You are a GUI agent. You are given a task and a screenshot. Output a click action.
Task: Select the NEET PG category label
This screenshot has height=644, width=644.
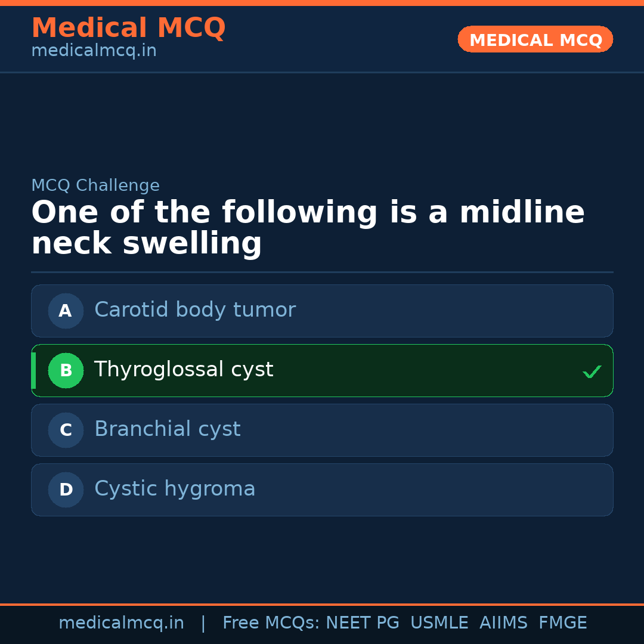[362, 622]
